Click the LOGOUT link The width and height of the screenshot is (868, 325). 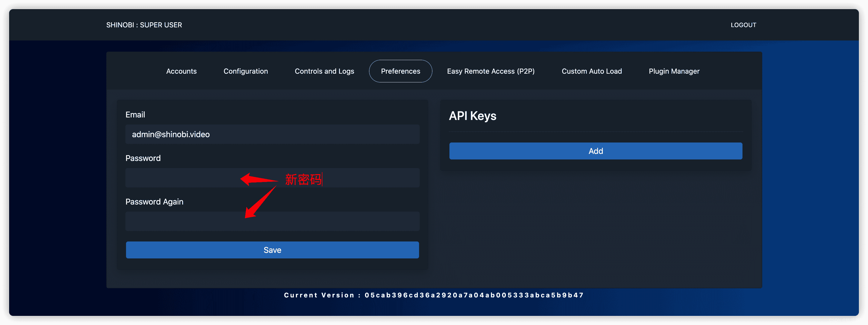(743, 25)
